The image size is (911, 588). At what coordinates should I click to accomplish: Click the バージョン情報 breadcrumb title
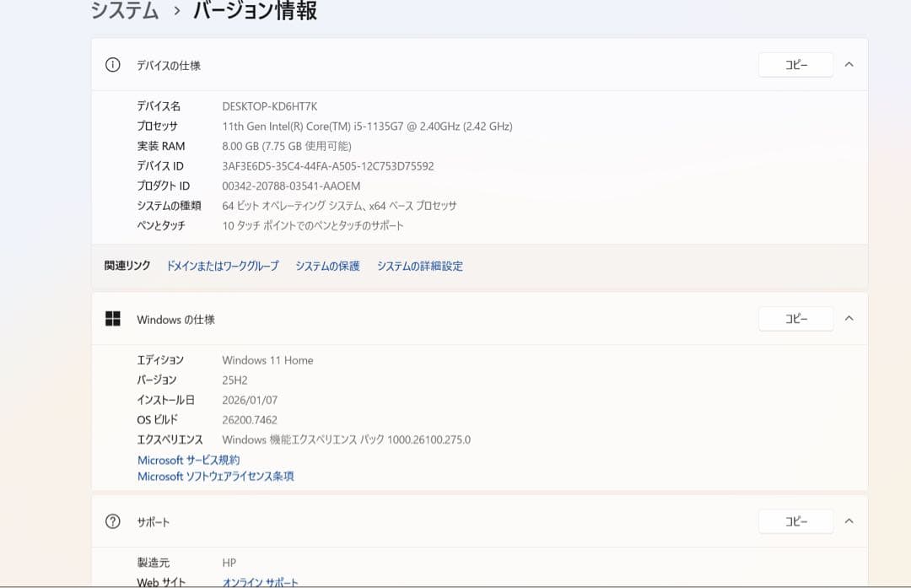click(255, 10)
